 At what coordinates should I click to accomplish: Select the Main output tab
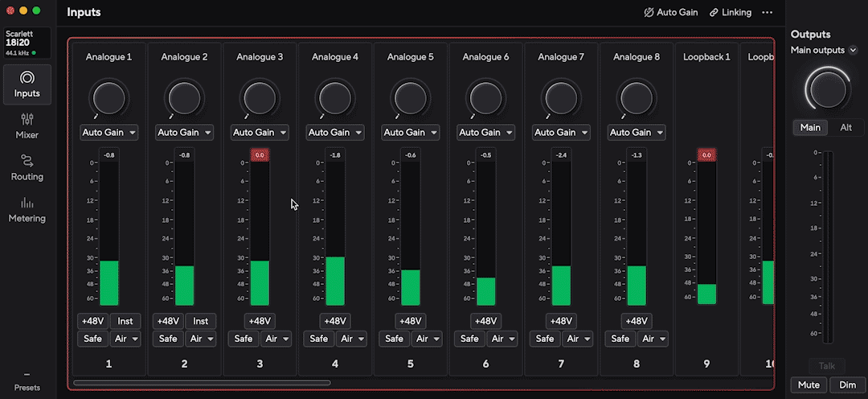click(x=810, y=127)
